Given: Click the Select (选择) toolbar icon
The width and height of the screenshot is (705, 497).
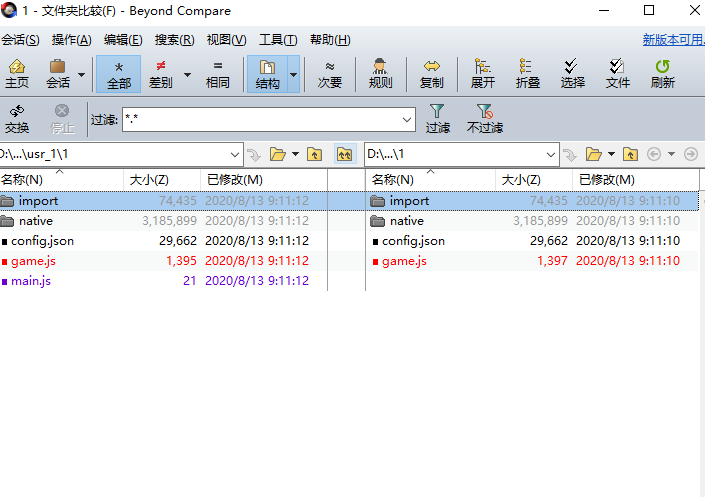Looking at the screenshot, I should (572, 74).
